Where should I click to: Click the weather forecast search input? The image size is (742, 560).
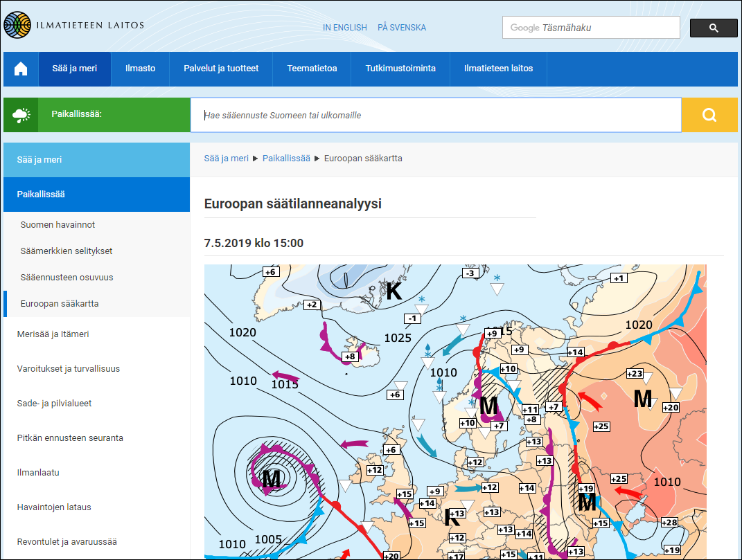(x=436, y=115)
